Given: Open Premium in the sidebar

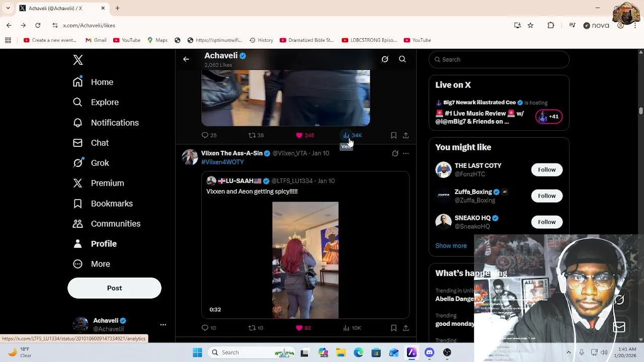Looking at the screenshot, I should [x=98, y=183].
